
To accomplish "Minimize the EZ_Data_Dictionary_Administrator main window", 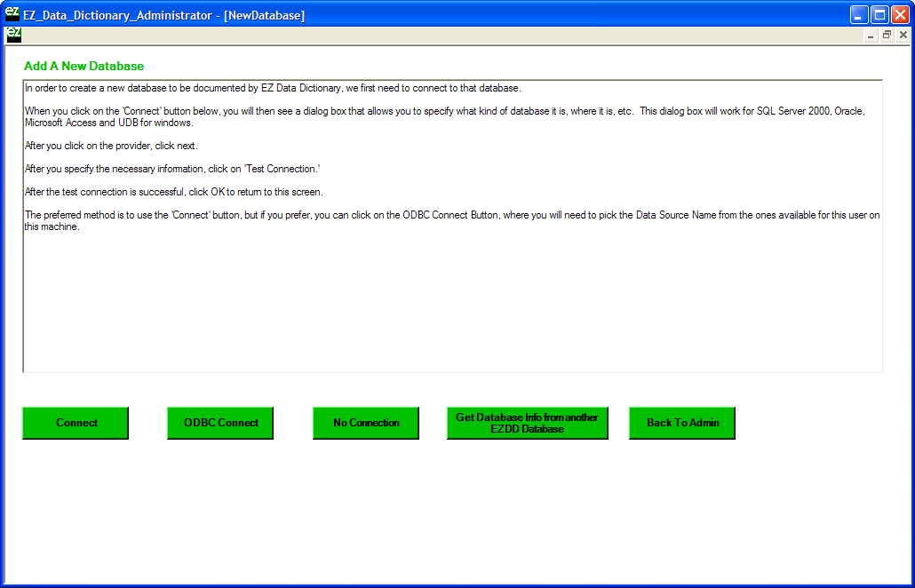I will (x=859, y=14).
